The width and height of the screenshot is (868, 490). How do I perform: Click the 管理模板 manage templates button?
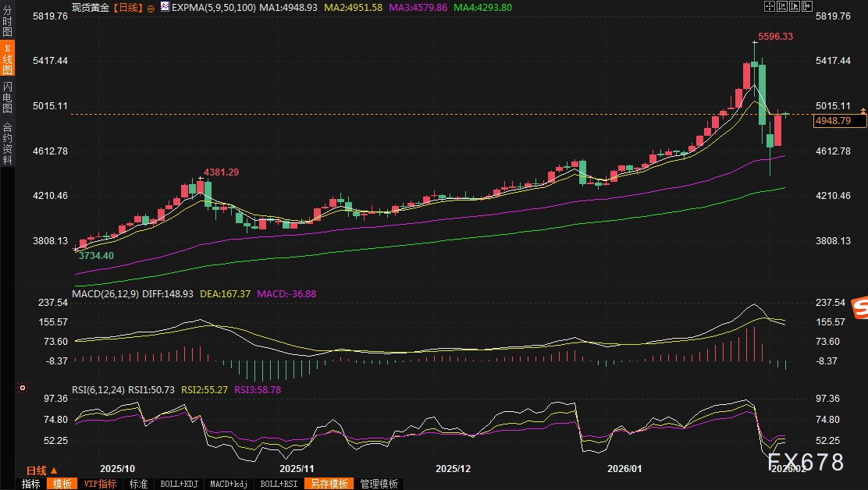(x=379, y=484)
